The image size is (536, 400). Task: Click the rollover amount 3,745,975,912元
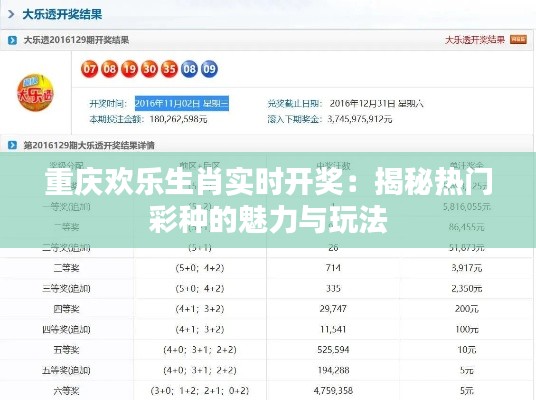pyautogui.click(x=360, y=119)
